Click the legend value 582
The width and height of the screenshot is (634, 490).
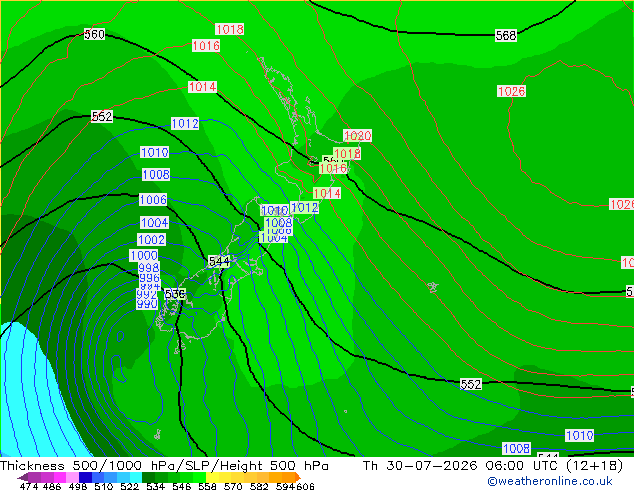259,486
